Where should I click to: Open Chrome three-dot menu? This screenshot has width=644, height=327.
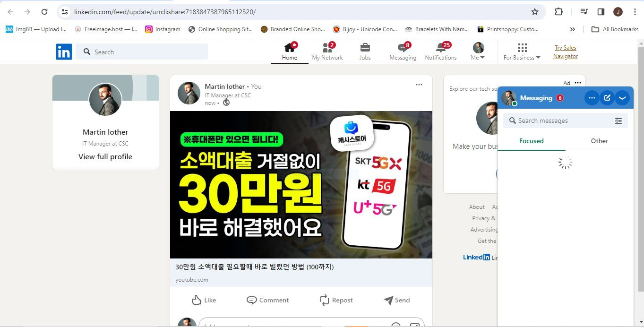tap(635, 12)
